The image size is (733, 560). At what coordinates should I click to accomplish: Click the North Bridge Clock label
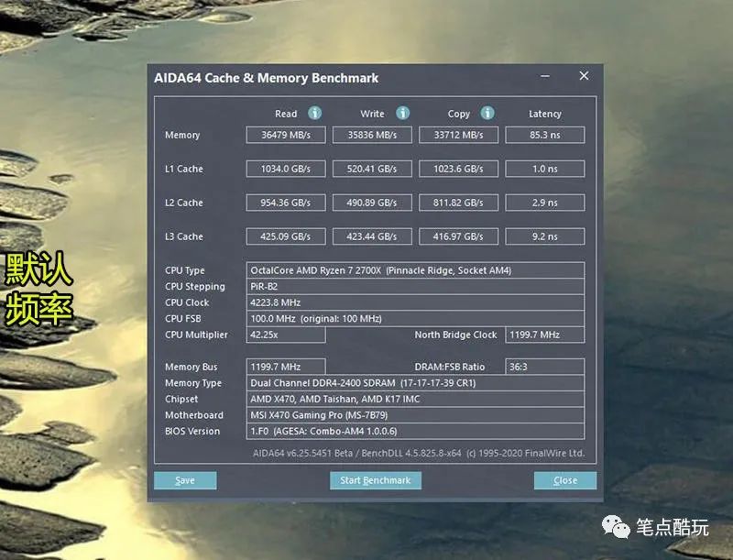tap(455, 335)
